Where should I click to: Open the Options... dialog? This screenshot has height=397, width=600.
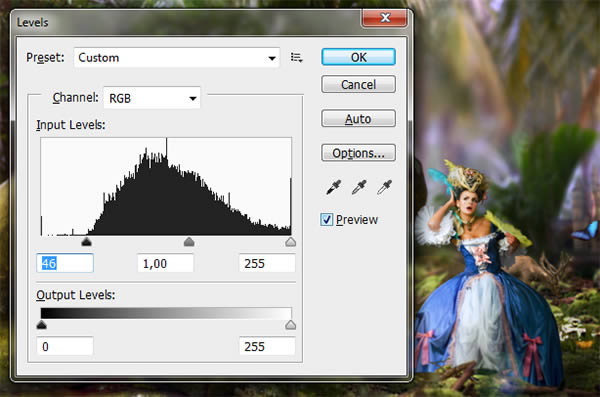coord(359,153)
